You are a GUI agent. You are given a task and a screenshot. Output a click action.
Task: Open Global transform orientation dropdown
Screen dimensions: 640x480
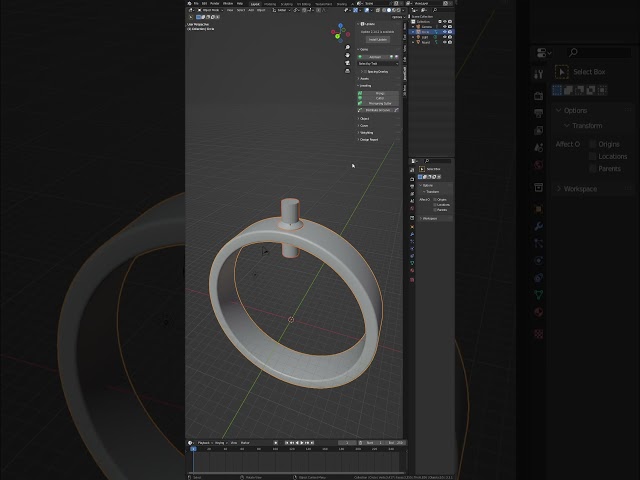point(282,10)
